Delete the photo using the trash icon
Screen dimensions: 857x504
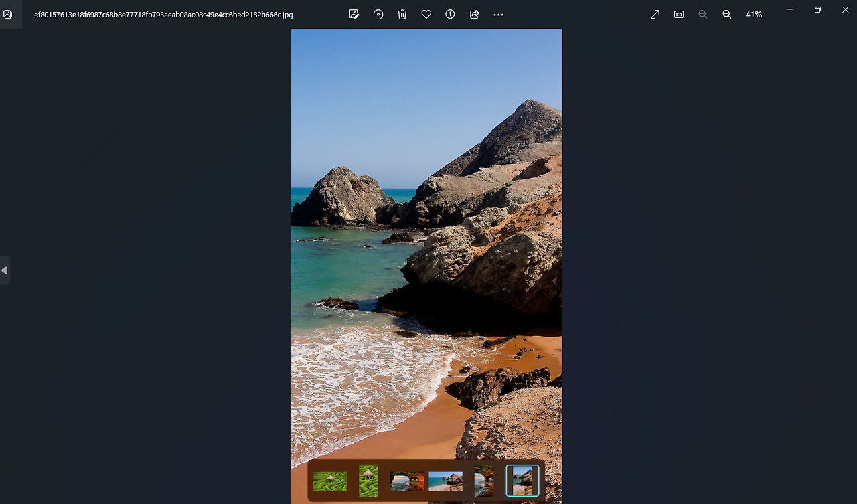[x=402, y=14]
